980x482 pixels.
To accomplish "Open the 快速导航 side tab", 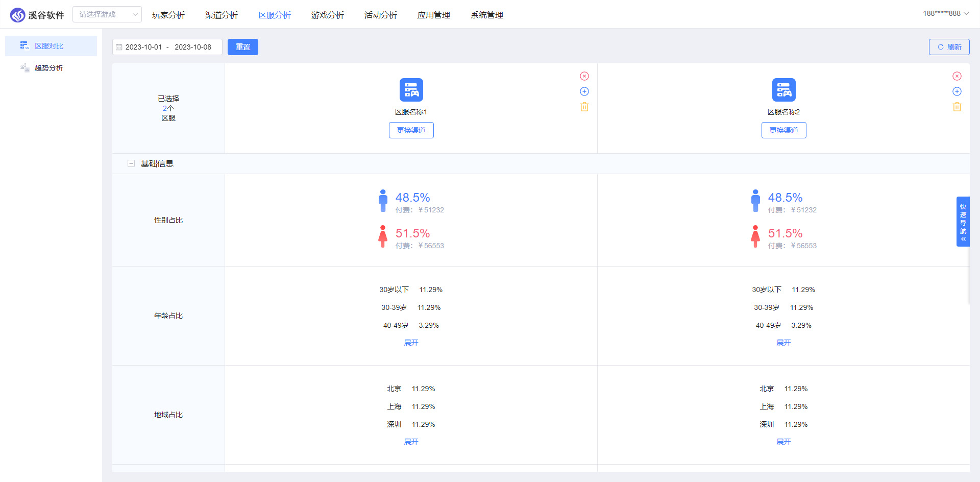I will (x=963, y=222).
